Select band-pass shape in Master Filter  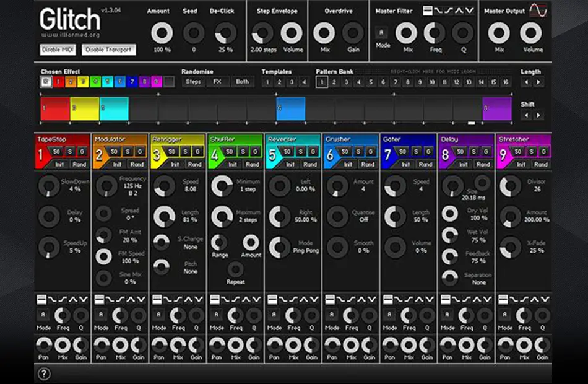pos(459,11)
